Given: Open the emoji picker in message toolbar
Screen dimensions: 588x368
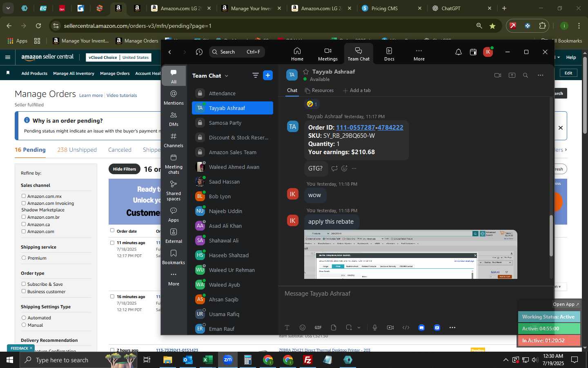Looking at the screenshot, I should tap(303, 328).
